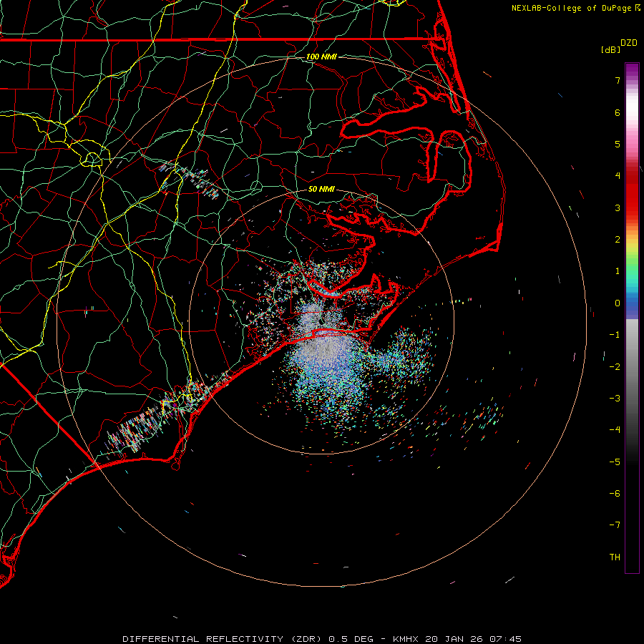Click the 3 value on the color scale

(618, 208)
